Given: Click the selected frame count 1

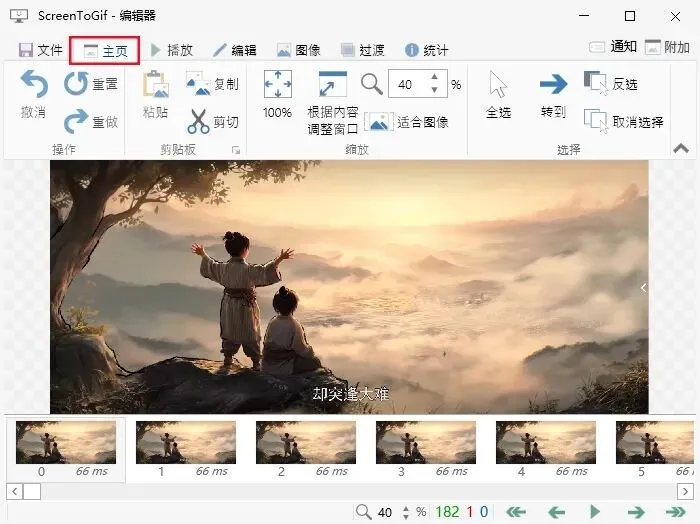Looking at the screenshot, I should pyautogui.click(x=470, y=512).
